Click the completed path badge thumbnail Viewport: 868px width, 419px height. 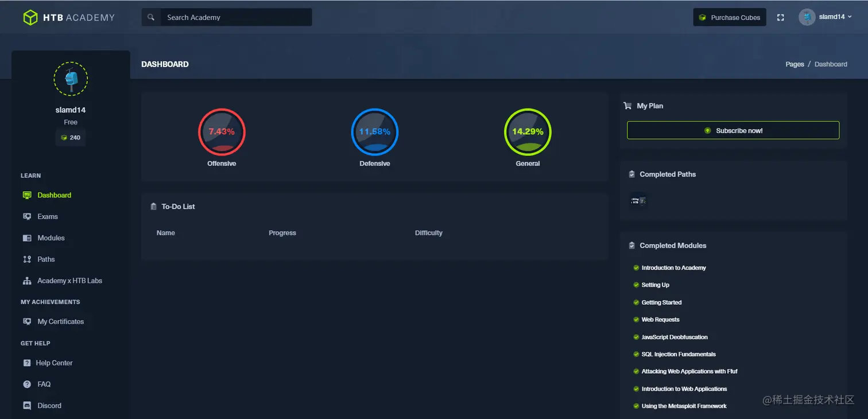click(638, 200)
